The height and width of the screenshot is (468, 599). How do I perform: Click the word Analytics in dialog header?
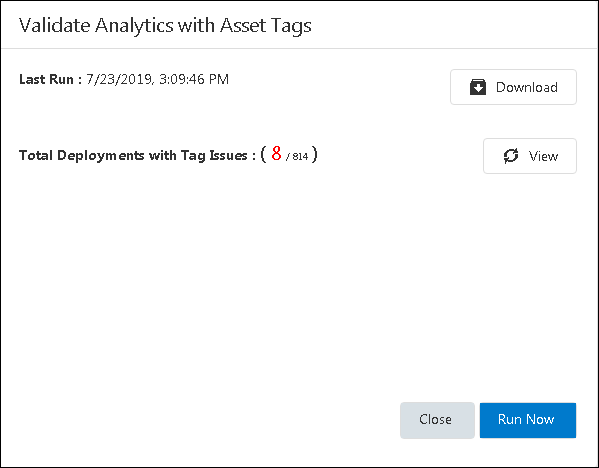(x=134, y=26)
